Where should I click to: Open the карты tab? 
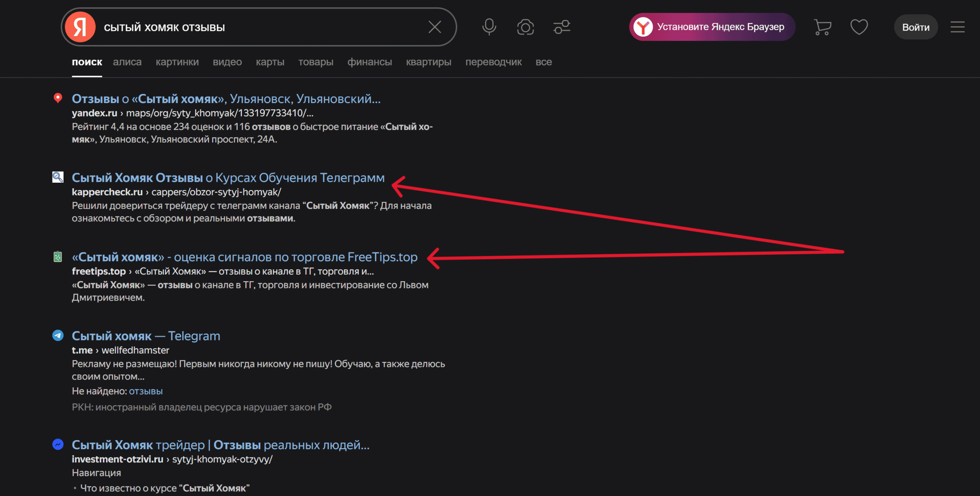pos(270,62)
